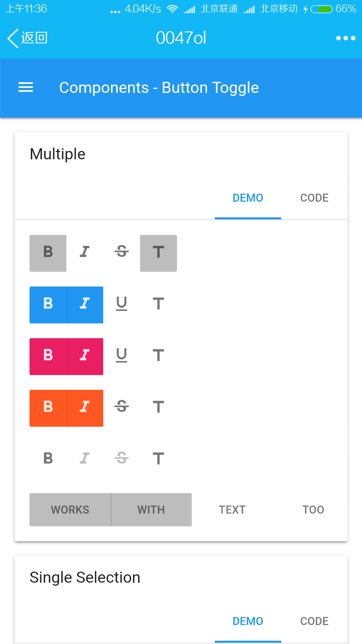Open the DEMO tab under Single Selection
This screenshot has height=644, width=362.
[248, 621]
